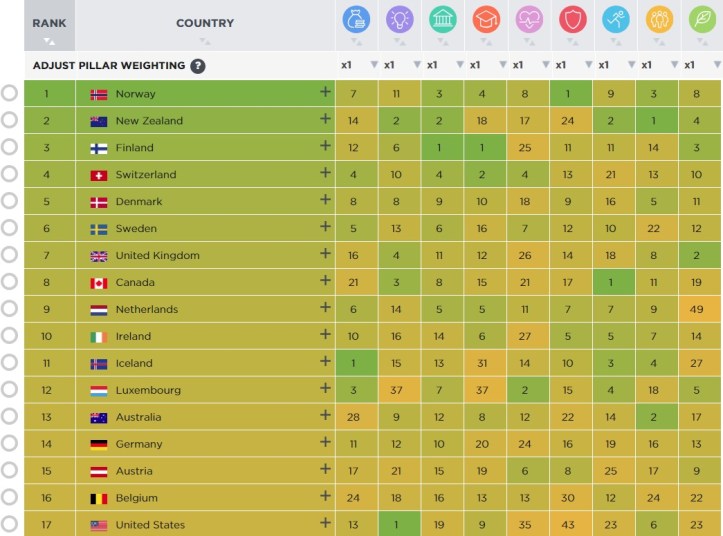Viewport: 723px width, 536px height.
Task: Select the governance building pillar icon
Action: pos(443,20)
